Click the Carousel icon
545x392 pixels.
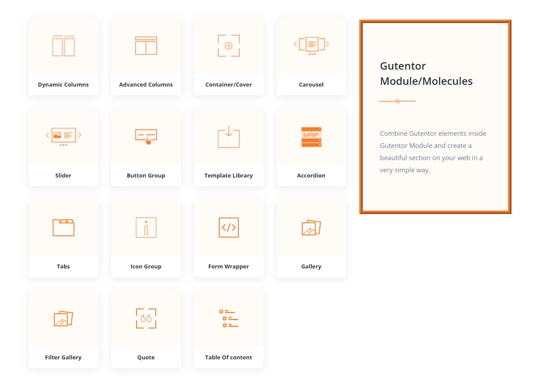point(311,46)
